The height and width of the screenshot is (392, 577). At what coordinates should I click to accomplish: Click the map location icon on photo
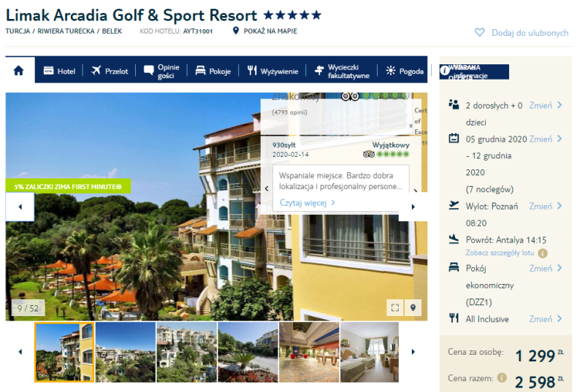coord(413,308)
